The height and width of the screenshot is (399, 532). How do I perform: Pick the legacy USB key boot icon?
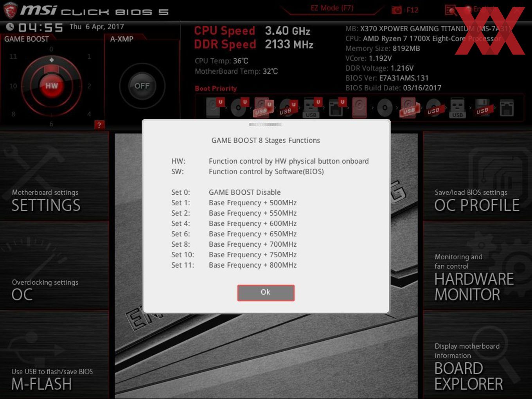(x=457, y=108)
